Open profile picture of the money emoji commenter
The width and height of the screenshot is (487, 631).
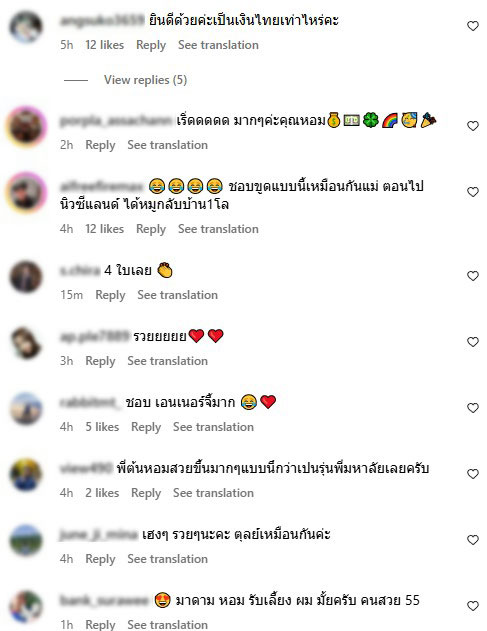[x=26, y=127]
